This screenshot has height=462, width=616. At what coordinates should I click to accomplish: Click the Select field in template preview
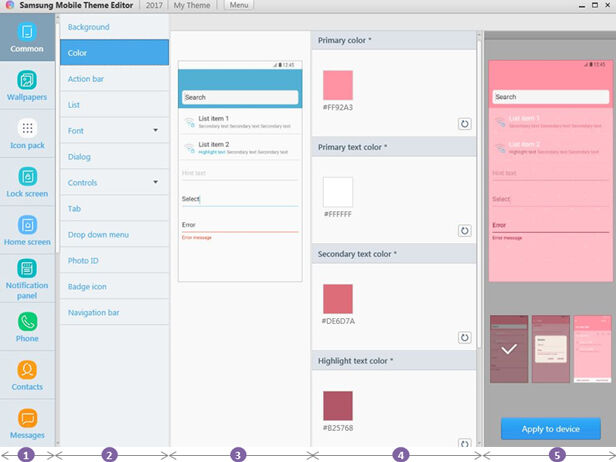click(240, 199)
